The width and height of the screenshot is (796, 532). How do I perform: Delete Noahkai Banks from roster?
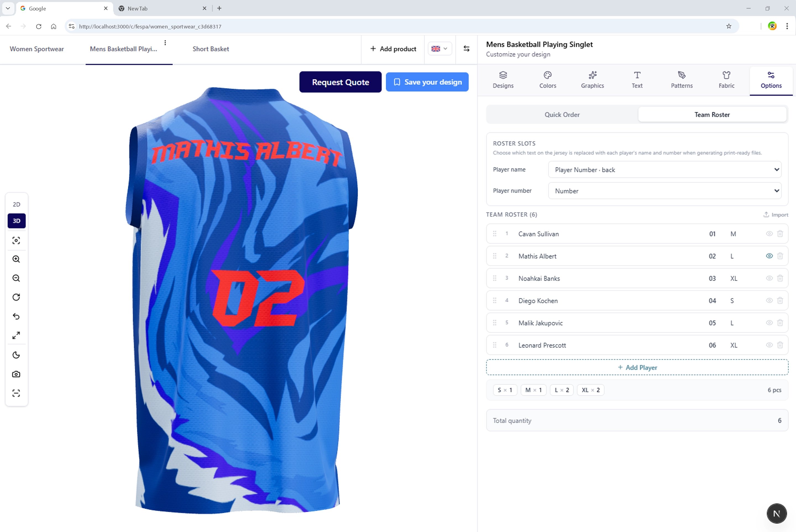780,278
